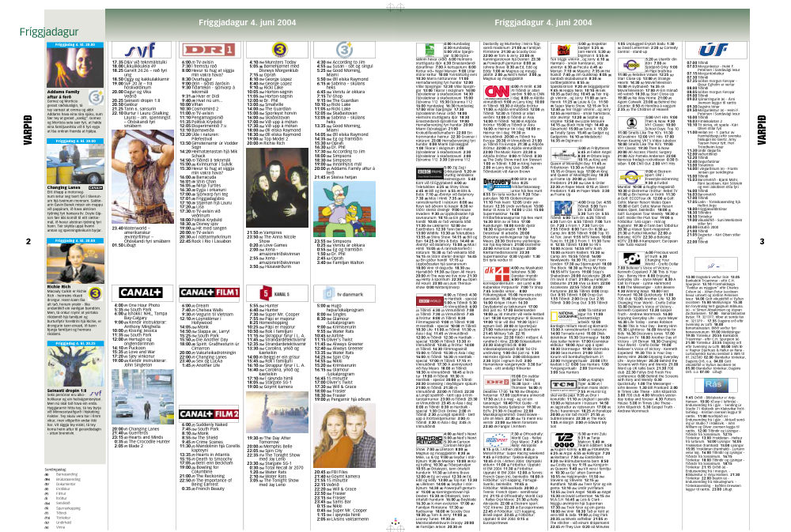Click the Vampires photo in TV3 column
791x532 pixels.
pos(277,188)
